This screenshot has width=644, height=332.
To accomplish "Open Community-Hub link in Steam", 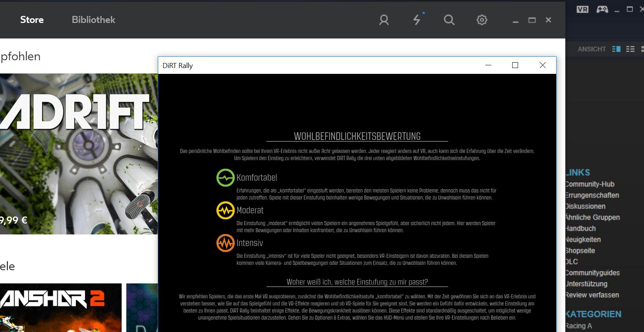I will pyautogui.click(x=590, y=184).
